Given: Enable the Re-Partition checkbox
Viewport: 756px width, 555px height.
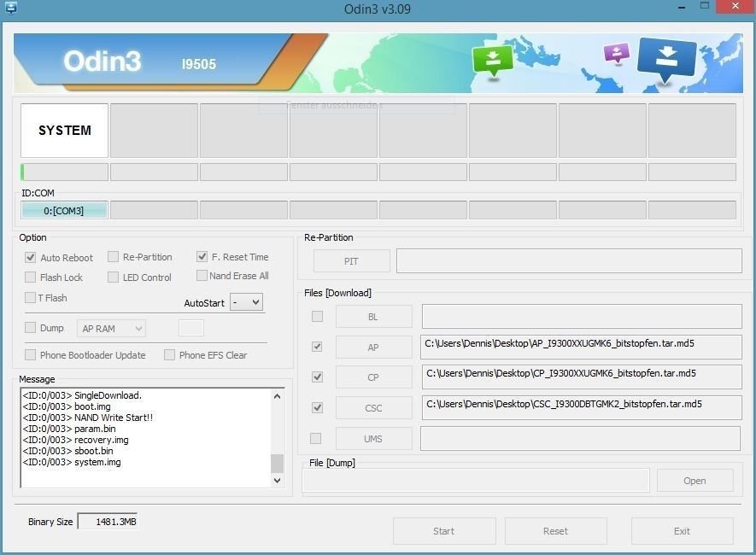Looking at the screenshot, I should click(113, 257).
